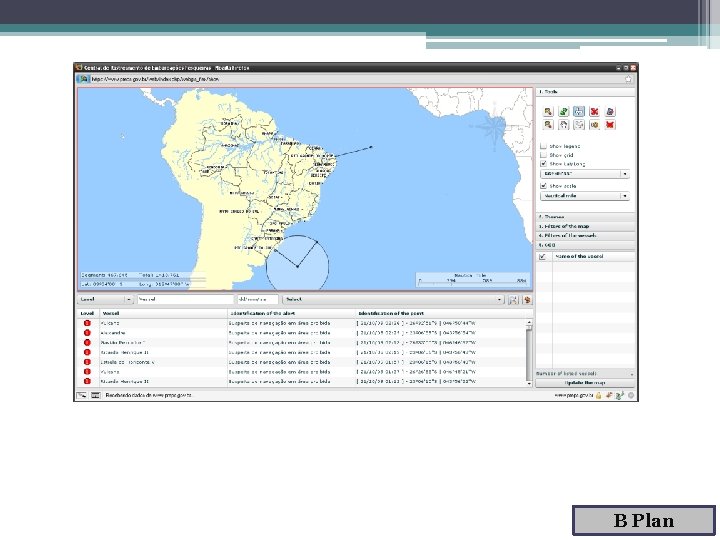
Task: Uncheck the Show scale checkbox
Action: point(544,186)
